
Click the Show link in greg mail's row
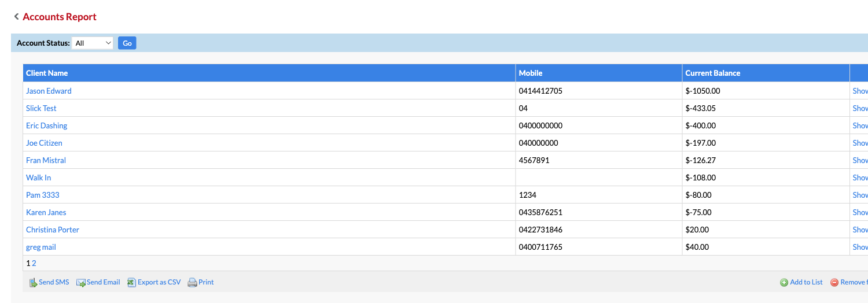[x=860, y=247]
